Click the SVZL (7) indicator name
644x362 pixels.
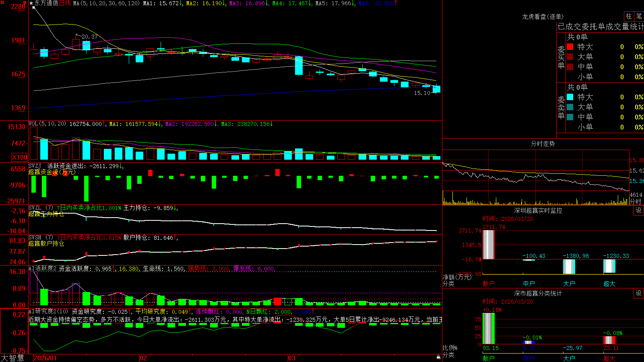click(x=41, y=208)
